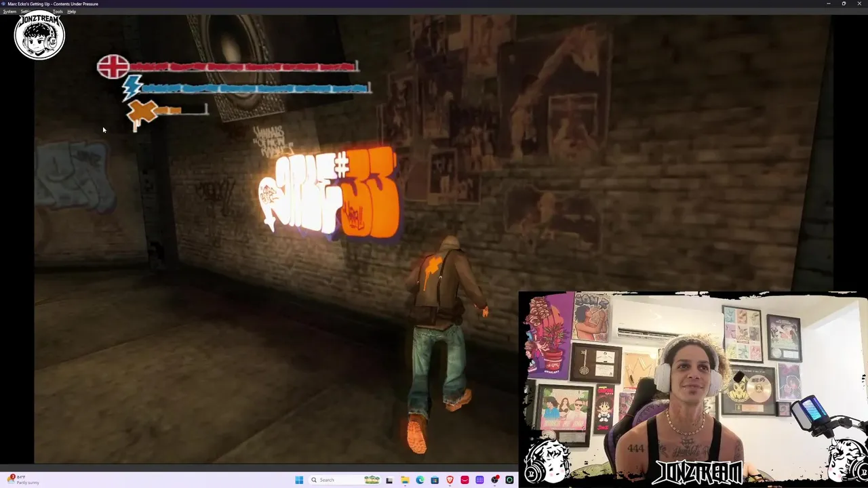868x488 pixels.
Task: Launch Brave browser from the taskbar
Action: click(x=450, y=480)
